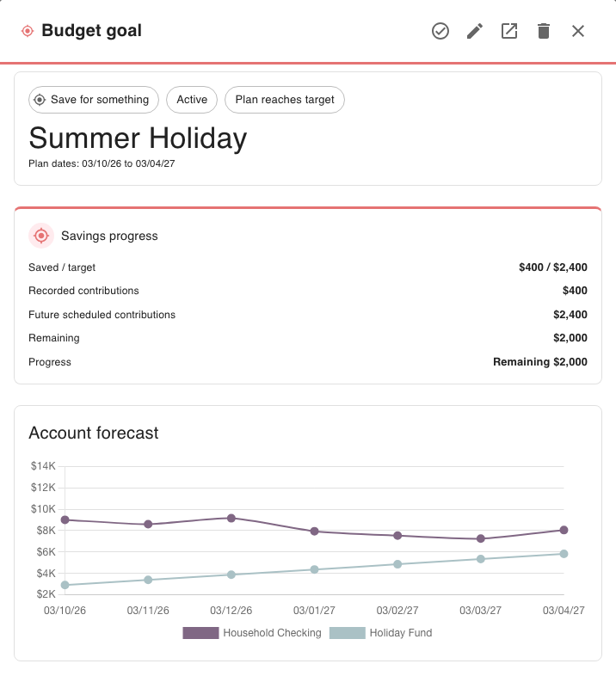Click the Household Checking legend label
Viewport: 616px width, 676px height.
(272, 633)
